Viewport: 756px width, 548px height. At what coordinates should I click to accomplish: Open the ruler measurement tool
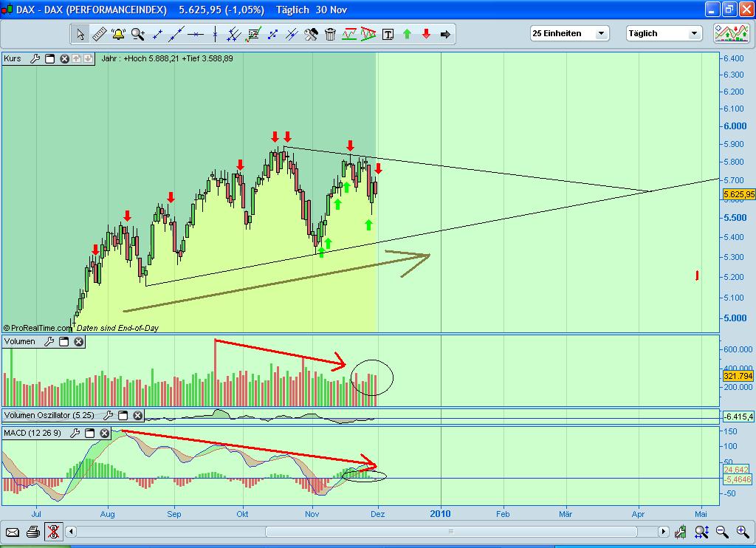(99, 33)
